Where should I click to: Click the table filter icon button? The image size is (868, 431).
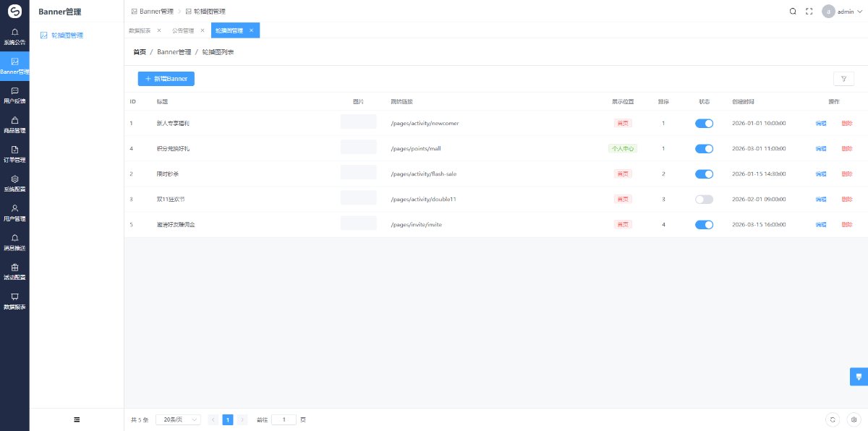click(843, 79)
